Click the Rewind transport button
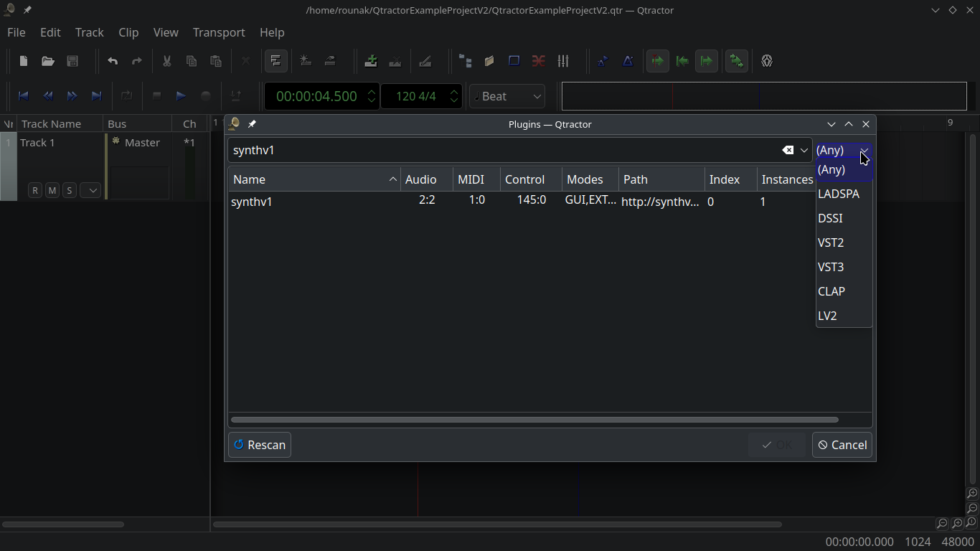 [47, 96]
